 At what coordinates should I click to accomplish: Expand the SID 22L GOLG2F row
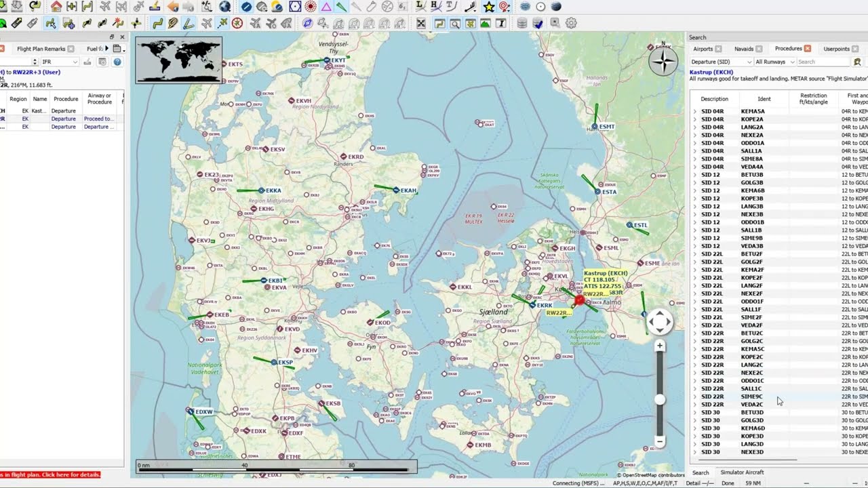(x=694, y=262)
